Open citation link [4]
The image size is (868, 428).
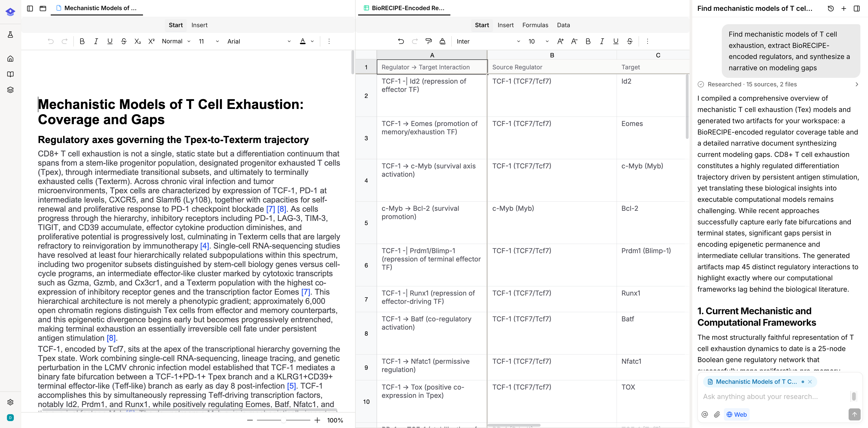pyautogui.click(x=205, y=246)
